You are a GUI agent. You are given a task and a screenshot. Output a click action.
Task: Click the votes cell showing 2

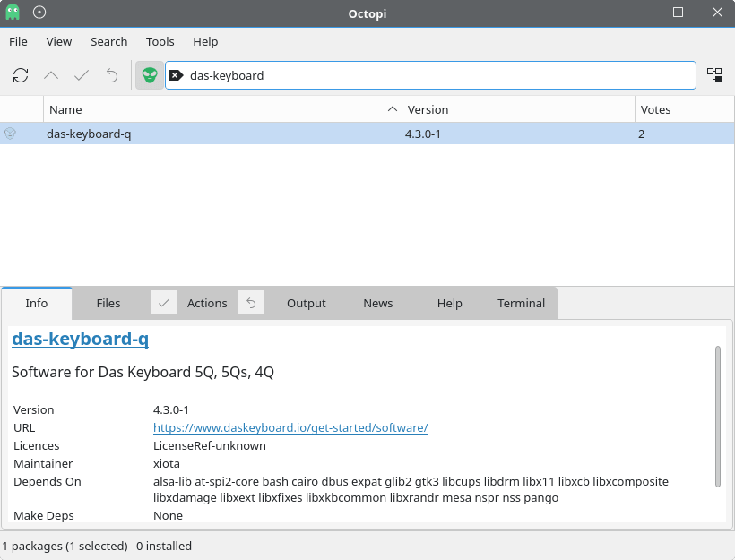pyautogui.click(x=641, y=134)
